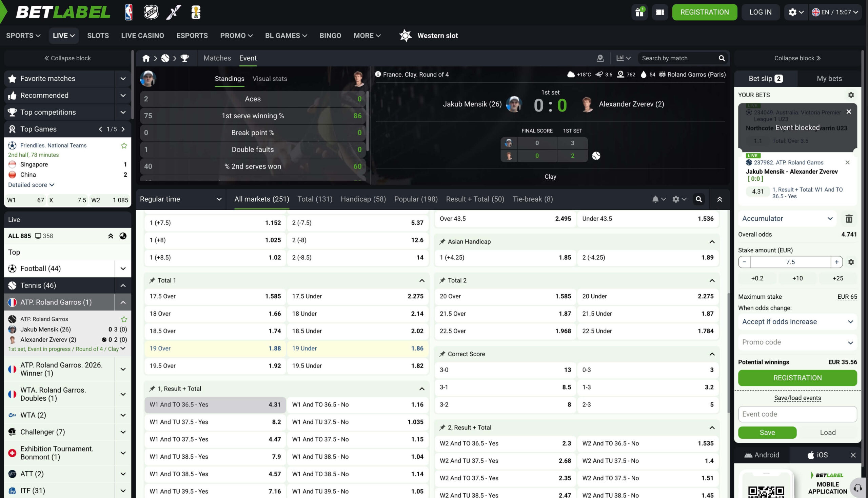Open the settings gear in header

pos(795,12)
